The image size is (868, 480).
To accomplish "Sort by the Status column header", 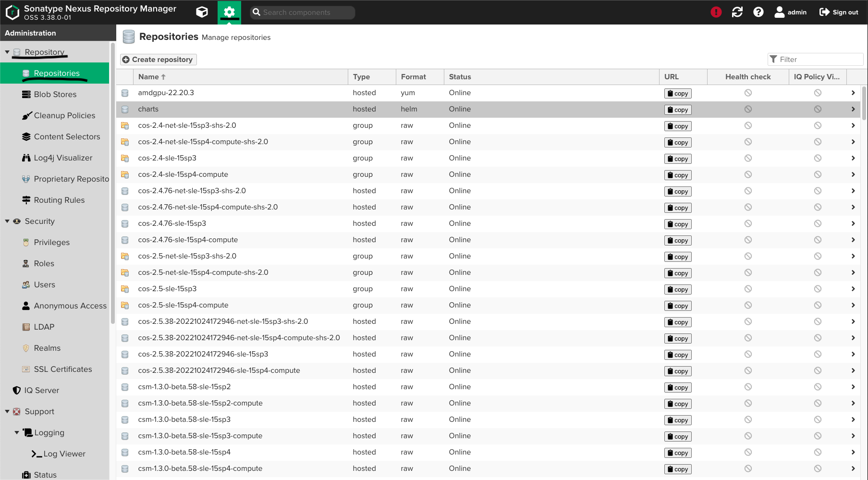I will (551, 77).
